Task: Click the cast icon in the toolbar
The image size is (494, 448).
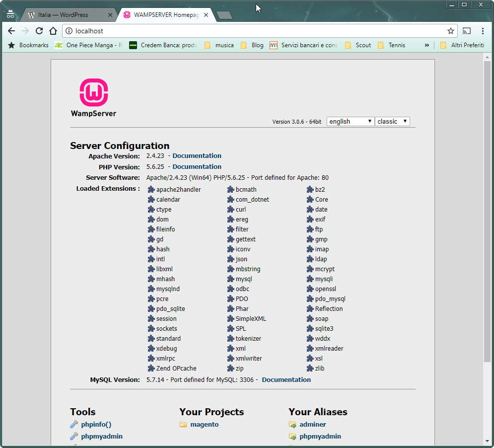Action: 466,31
